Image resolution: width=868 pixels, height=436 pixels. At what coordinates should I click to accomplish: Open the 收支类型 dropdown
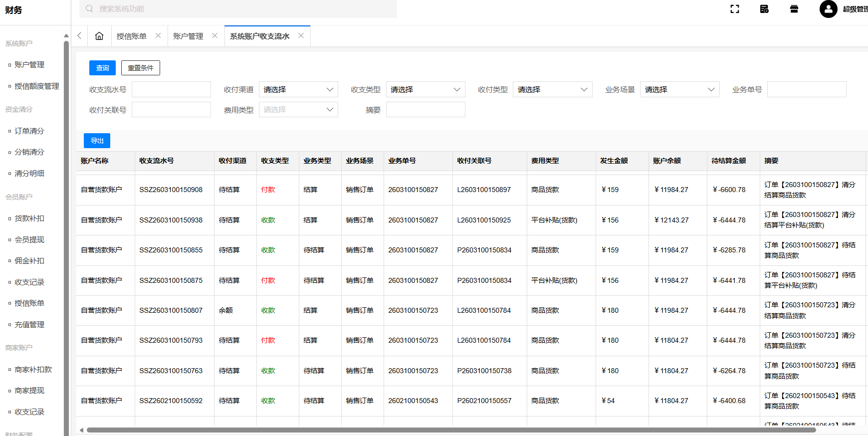coord(426,89)
